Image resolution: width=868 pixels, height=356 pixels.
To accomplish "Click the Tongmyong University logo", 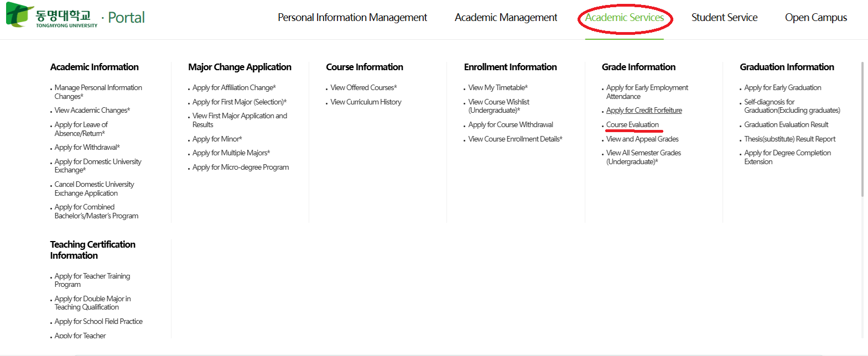I will [52, 16].
